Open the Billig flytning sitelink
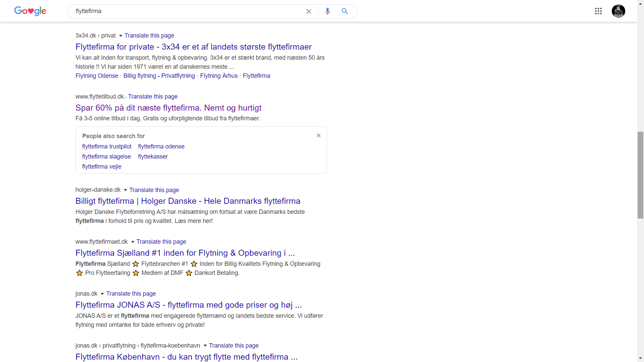Viewport: 644px width, 362px height. [140, 76]
